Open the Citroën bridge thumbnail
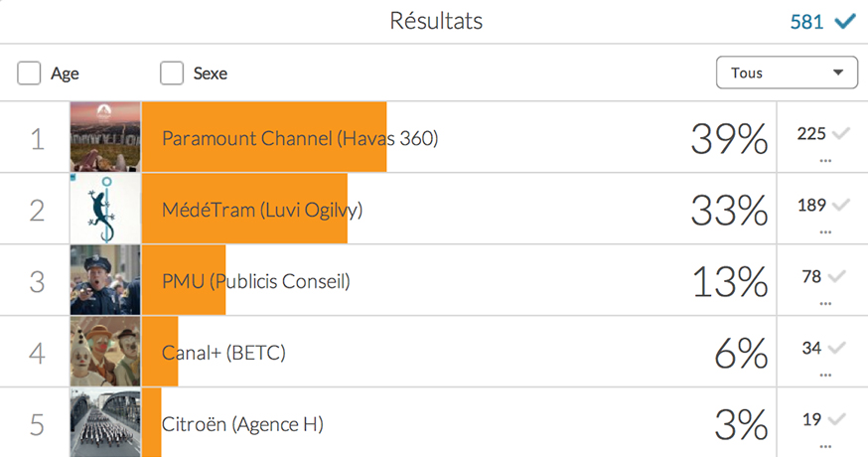Screen dimensions: 868x457 (105, 422)
